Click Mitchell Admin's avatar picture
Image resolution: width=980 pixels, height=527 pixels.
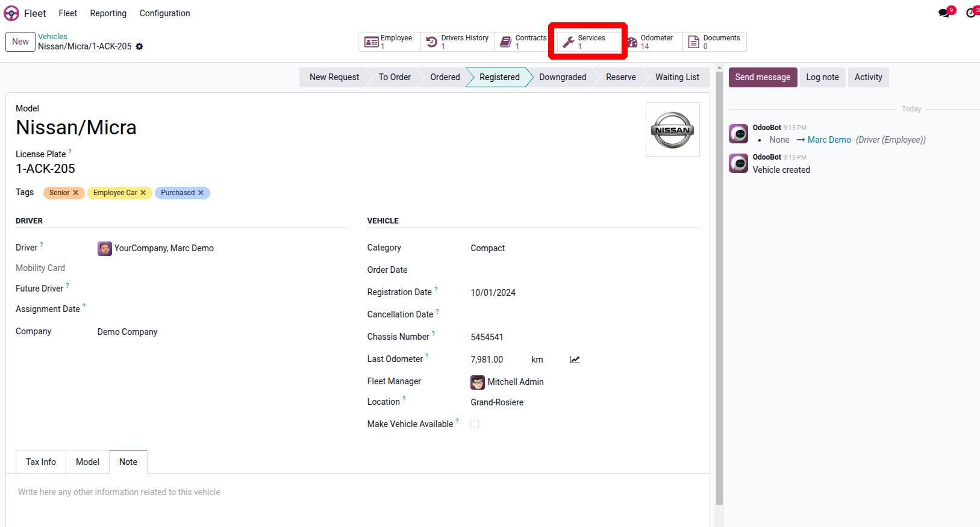(x=478, y=382)
